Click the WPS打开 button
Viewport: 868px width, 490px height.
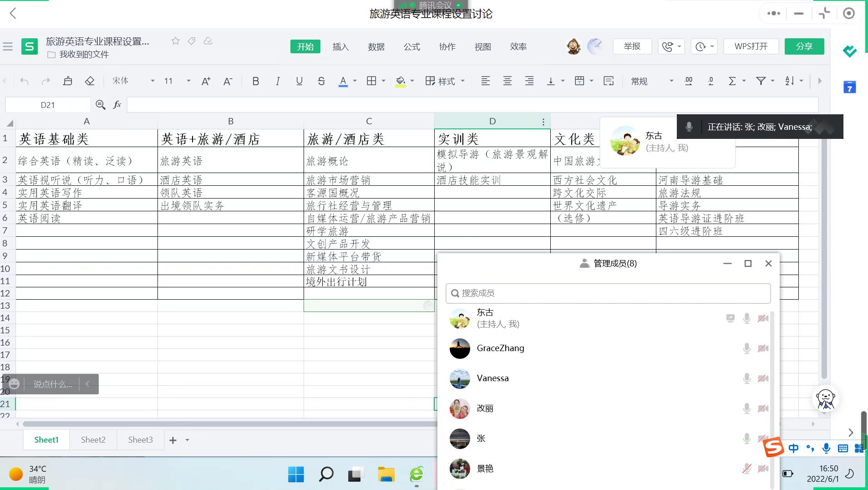pyautogui.click(x=751, y=46)
